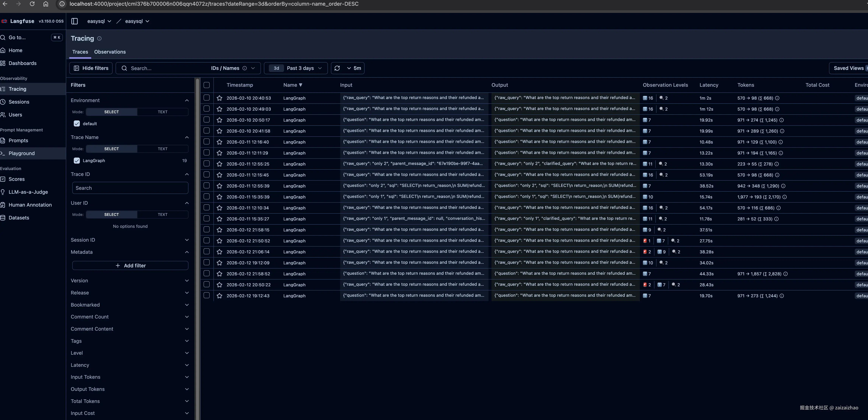Click the Hide filters button
The height and width of the screenshot is (420, 868).
[x=91, y=68]
